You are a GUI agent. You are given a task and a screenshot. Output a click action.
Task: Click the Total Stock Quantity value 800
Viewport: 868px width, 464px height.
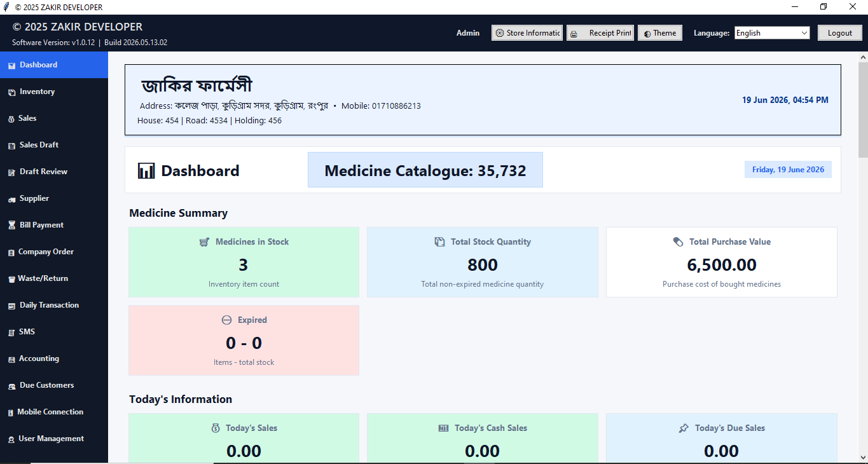[483, 265]
